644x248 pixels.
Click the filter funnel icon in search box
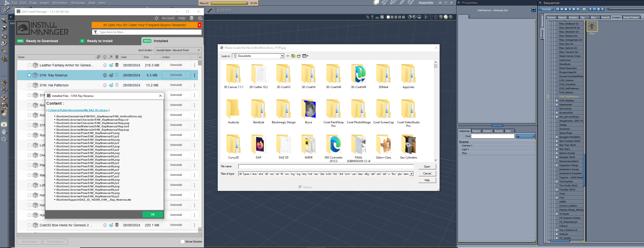tap(96, 32)
